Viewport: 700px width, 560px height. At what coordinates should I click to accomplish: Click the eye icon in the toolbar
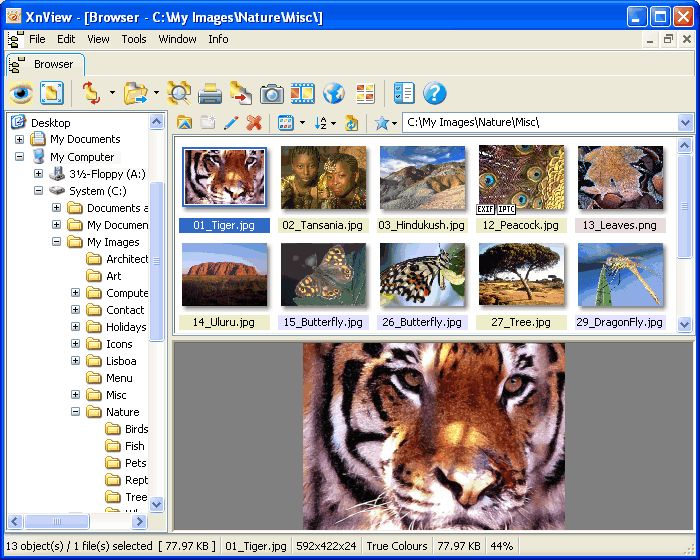pos(21,94)
